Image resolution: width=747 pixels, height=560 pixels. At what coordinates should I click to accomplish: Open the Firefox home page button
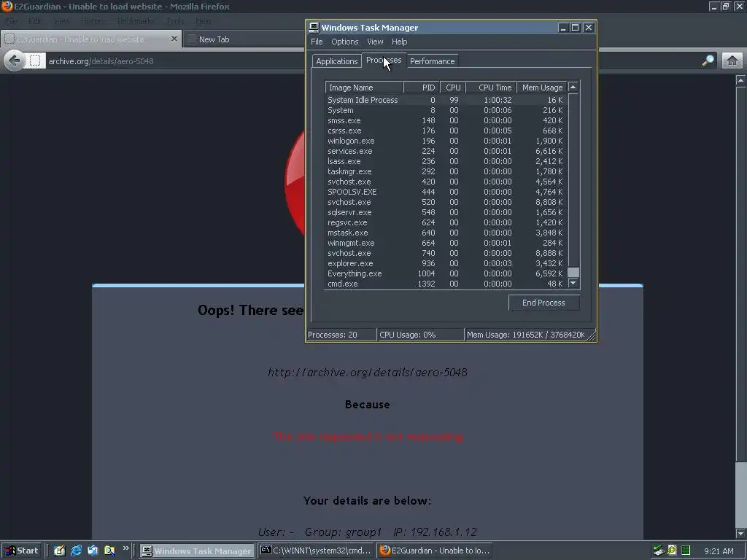(732, 61)
